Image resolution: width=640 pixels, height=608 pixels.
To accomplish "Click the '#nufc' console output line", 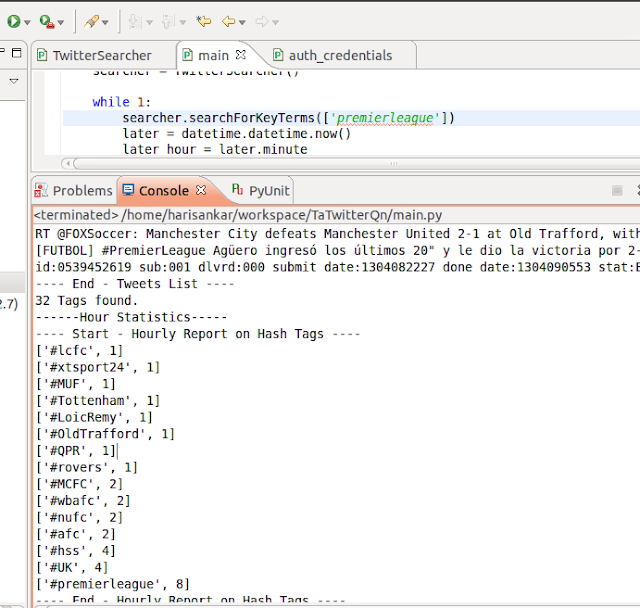I will [x=79, y=518].
